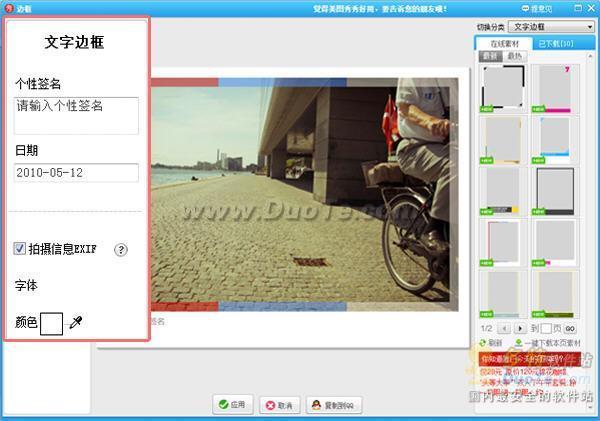This screenshot has width=600, height=421.
Task: Click the 日期 field showing 2010-05-12
Action: click(x=76, y=173)
